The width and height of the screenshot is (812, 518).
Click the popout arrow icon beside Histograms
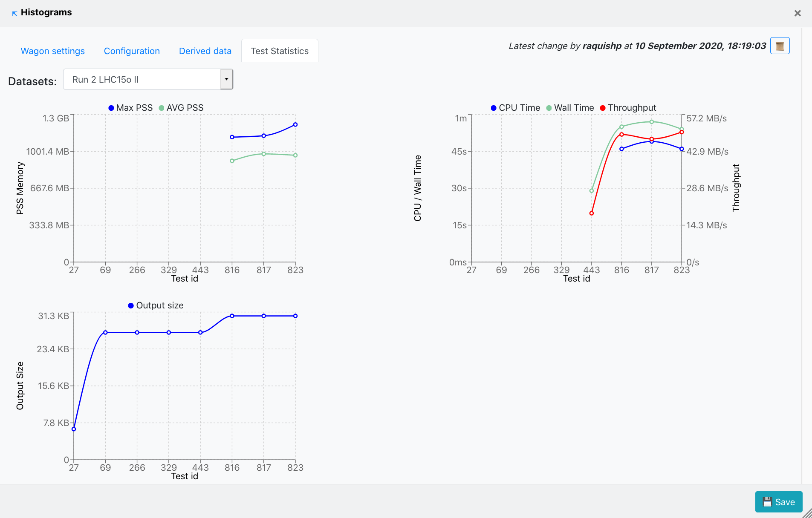(x=14, y=13)
